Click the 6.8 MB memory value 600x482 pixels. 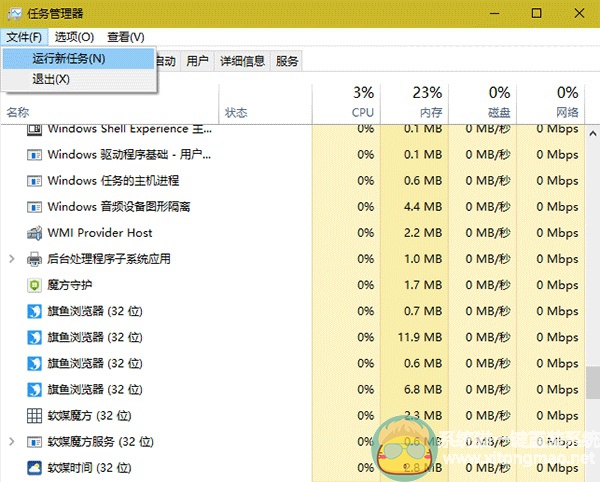pos(423,389)
